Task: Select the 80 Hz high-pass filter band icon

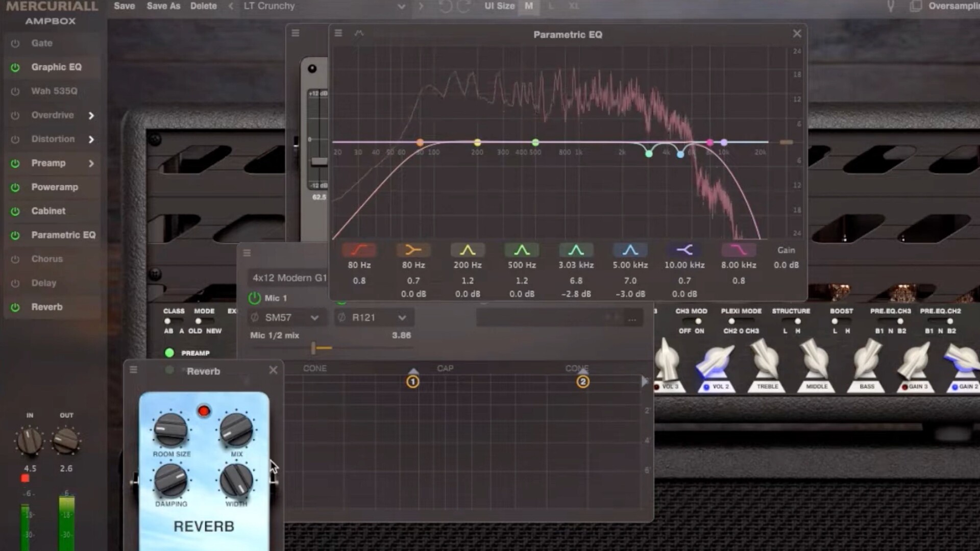Action: coord(359,250)
